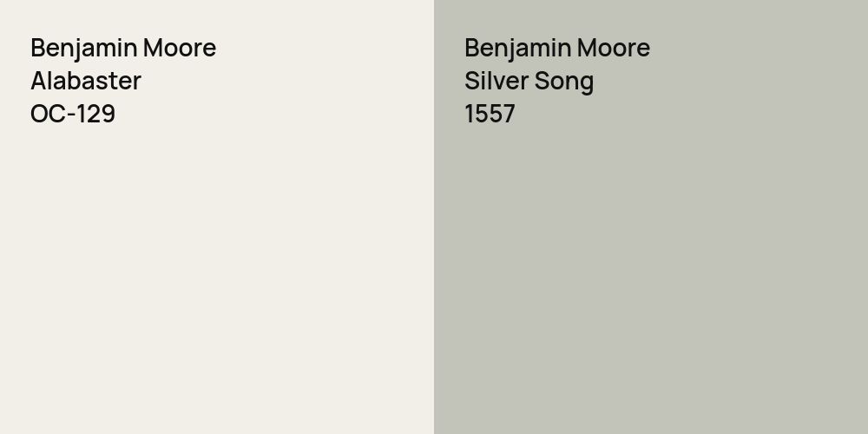This screenshot has height=434, width=868.
Task: Pick the off-white Alabaster paint panel
Action: (x=217, y=278)
